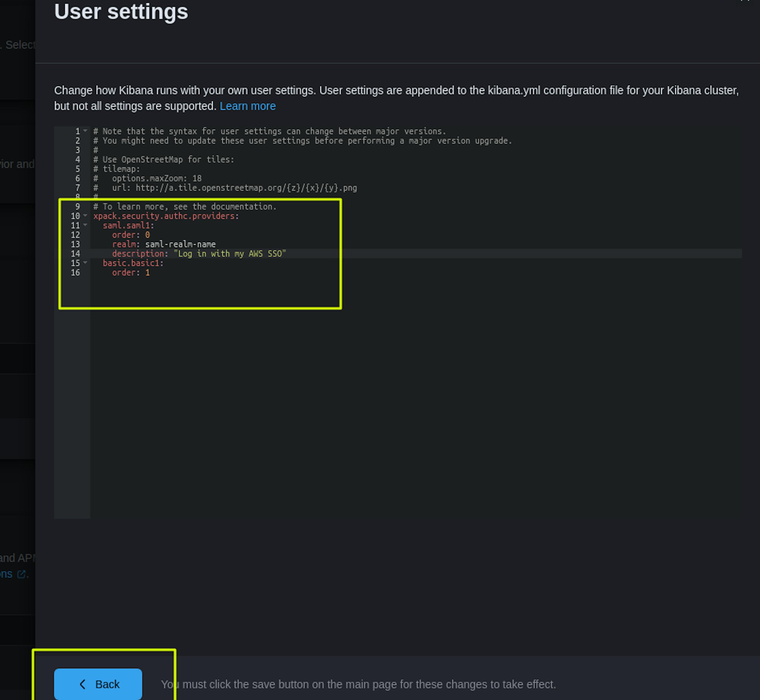Click the openstreetmap url comment line
The width and height of the screenshot is (760, 700).
pos(225,188)
